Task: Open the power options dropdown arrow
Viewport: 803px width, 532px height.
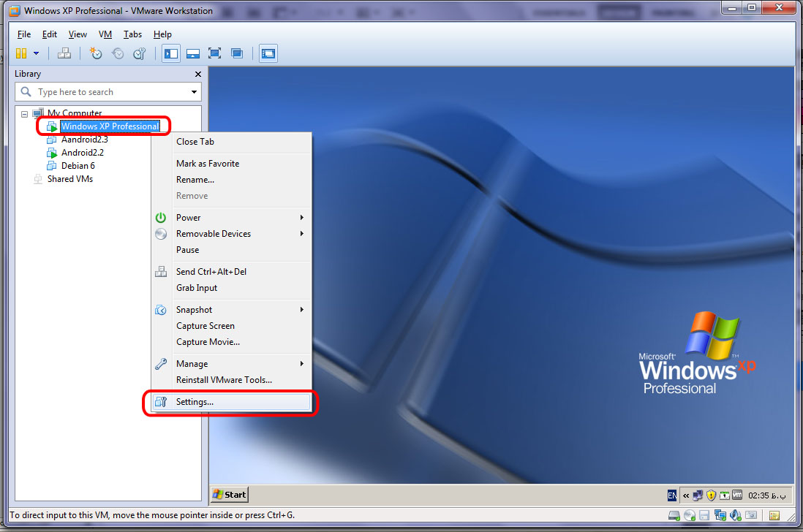Action: tap(36, 53)
